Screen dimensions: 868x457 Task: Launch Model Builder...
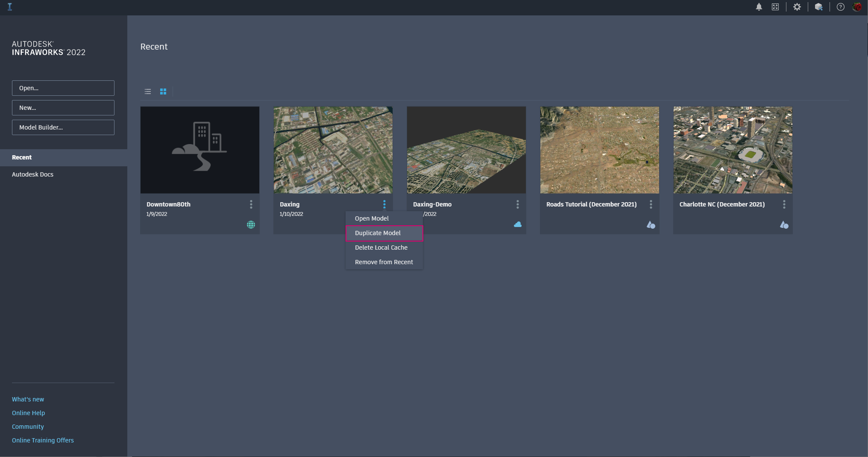click(63, 127)
